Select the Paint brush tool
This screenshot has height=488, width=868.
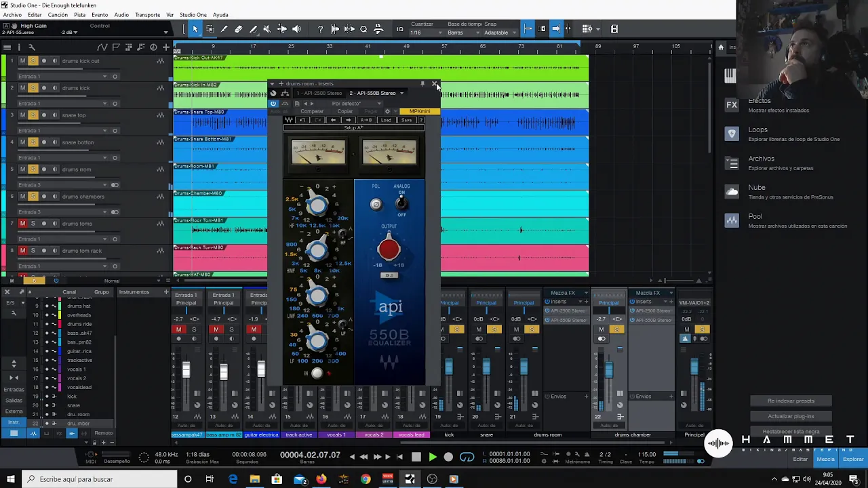tap(253, 29)
